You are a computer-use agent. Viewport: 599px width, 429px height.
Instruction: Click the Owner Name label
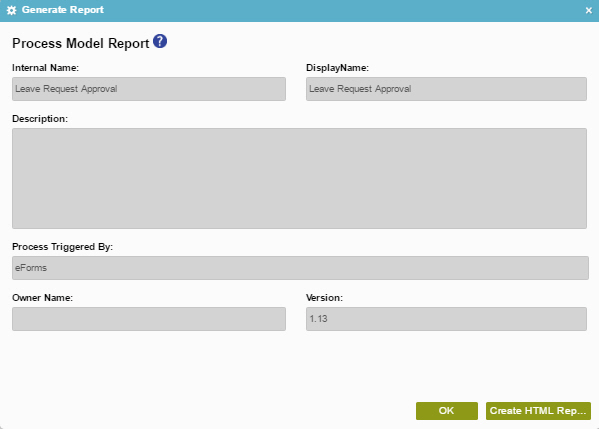pyautogui.click(x=42, y=298)
